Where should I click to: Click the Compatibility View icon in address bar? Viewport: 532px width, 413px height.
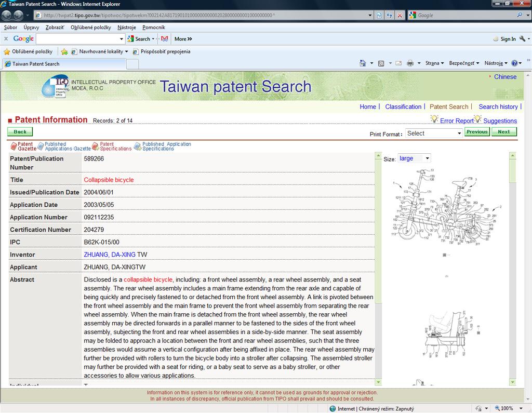pos(379,15)
